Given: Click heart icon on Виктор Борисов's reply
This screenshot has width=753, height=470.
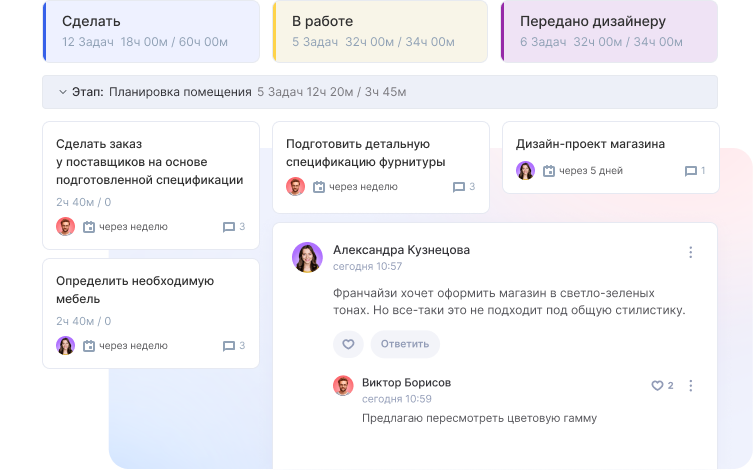Looking at the screenshot, I should coord(657,385).
